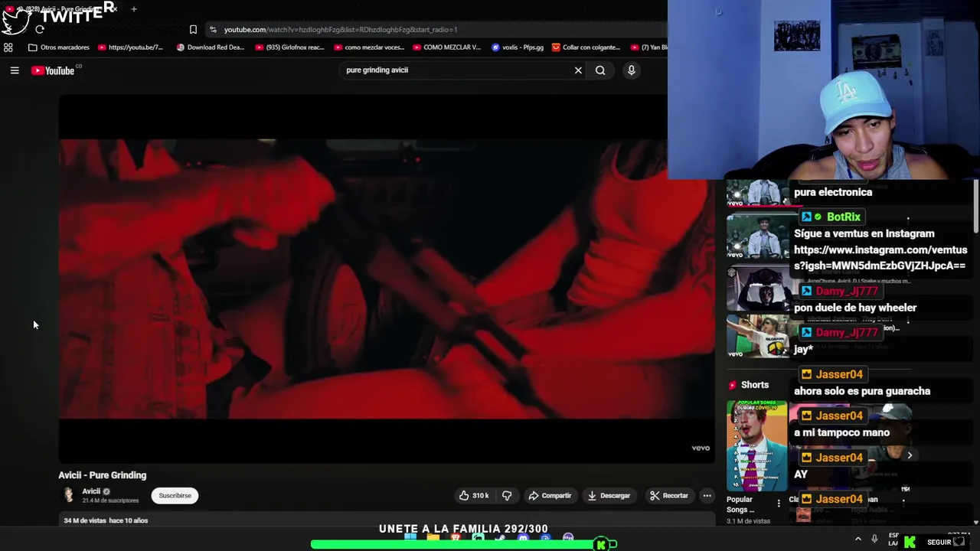Open the voxlis - Pfps.gg bookmark
Viewport: 980px width, 551px height.
(518, 47)
